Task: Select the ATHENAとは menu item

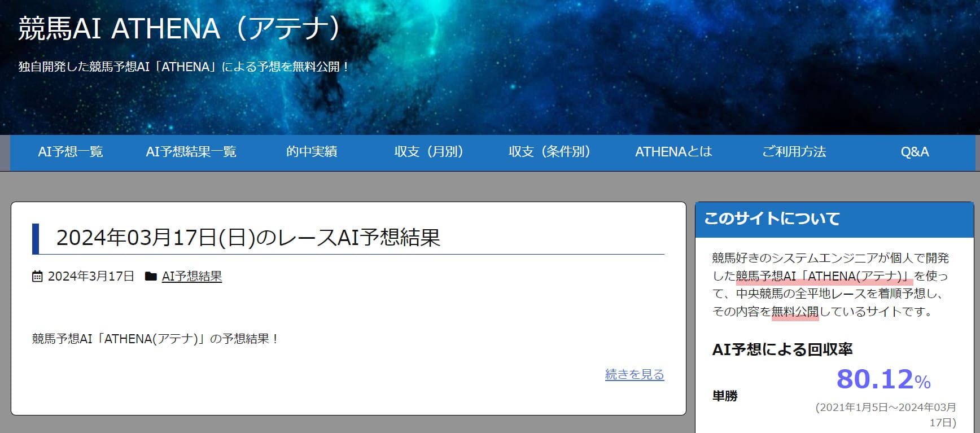Action: pyautogui.click(x=673, y=152)
